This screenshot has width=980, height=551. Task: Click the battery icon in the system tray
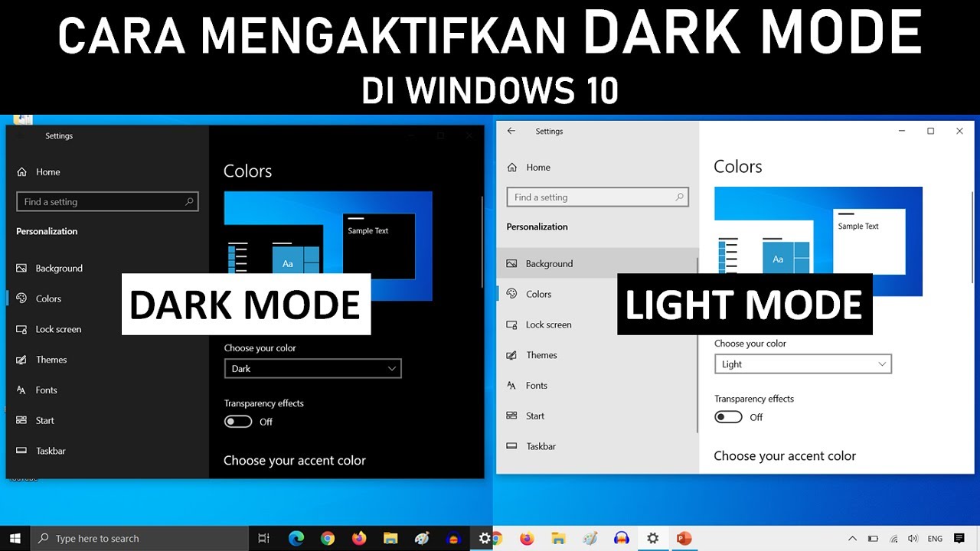click(x=873, y=539)
